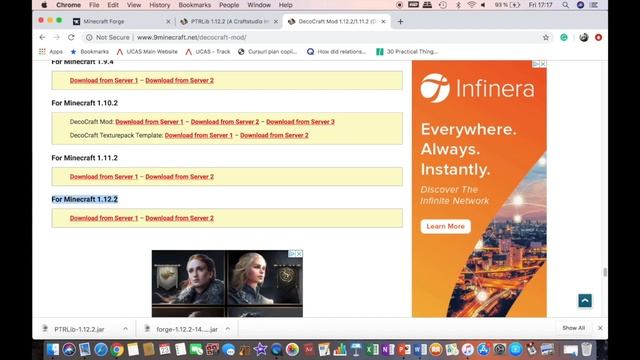Open the History menu
The image size is (640, 360).
159,5
